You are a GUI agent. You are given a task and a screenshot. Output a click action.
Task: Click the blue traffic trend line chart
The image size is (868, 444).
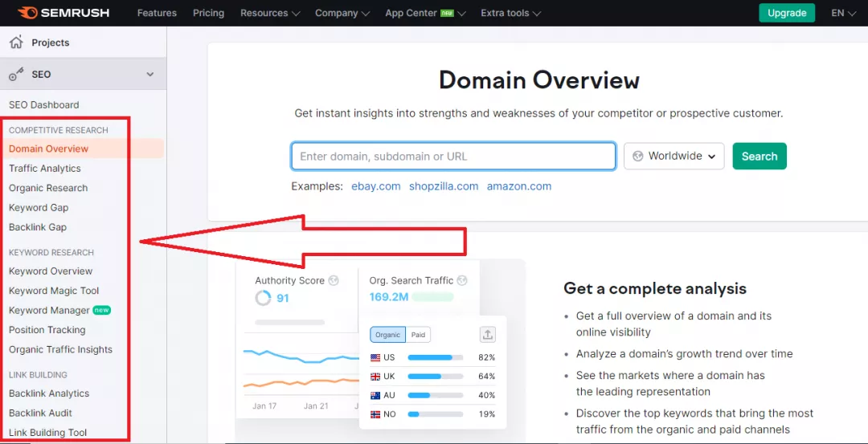[x=301, y=356]
